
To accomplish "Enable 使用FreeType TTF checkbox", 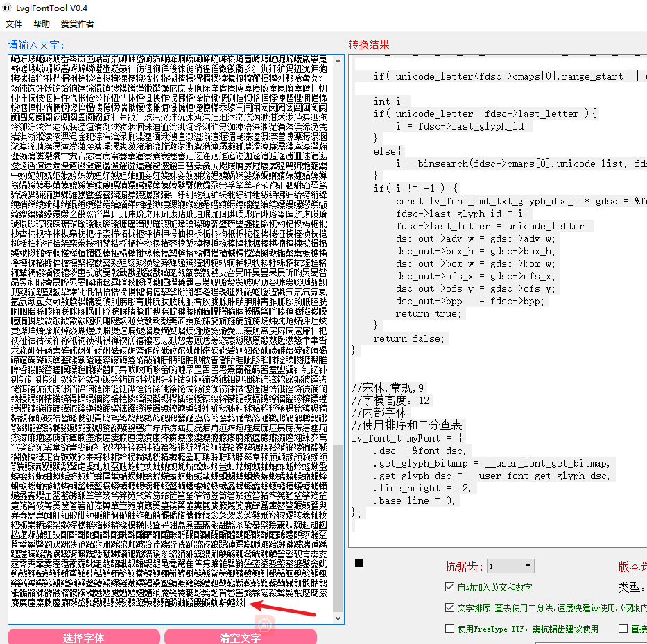I will pos(450,628).
